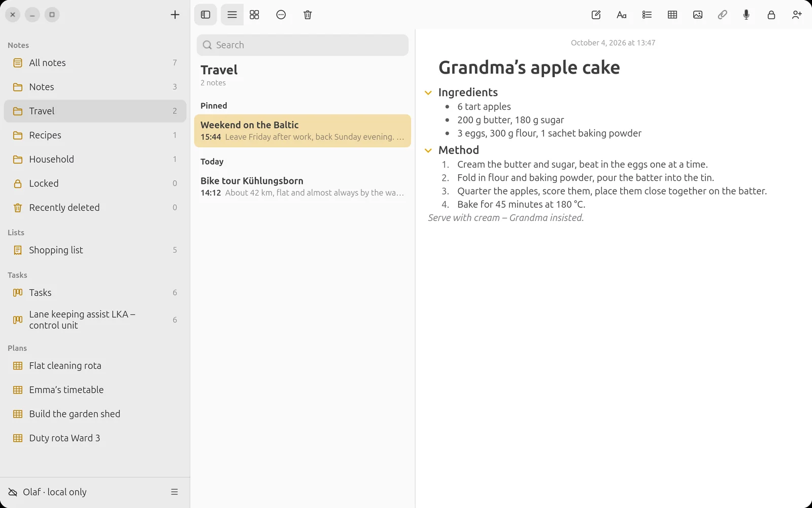The height and width of the screenshot is (508, 812).
Task: Open the Locked folder
Action: 95,183
